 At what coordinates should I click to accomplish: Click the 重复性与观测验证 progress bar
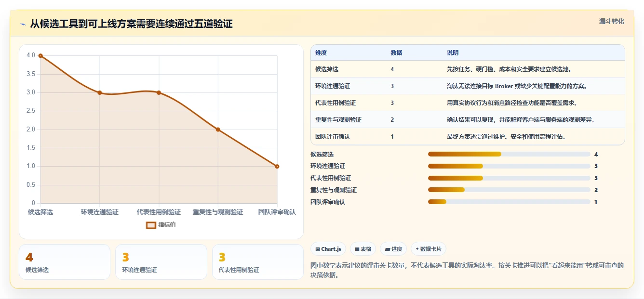(x=509, y=190)
